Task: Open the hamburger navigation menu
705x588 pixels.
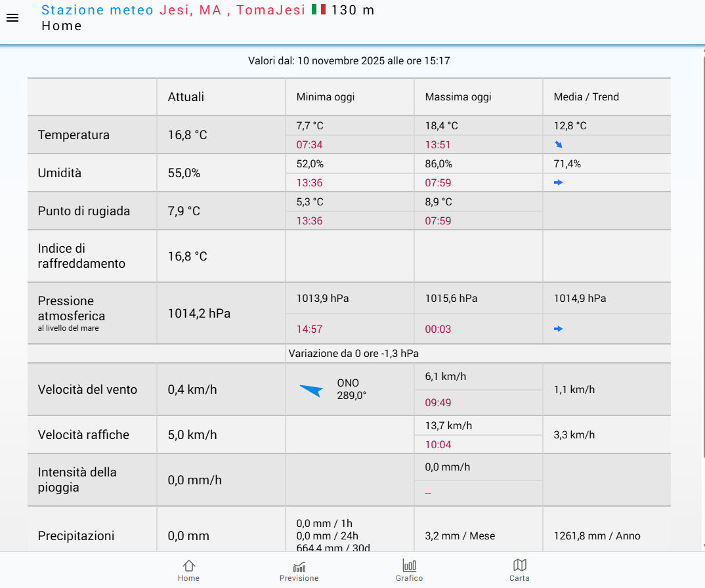Action: pos(12,18)
